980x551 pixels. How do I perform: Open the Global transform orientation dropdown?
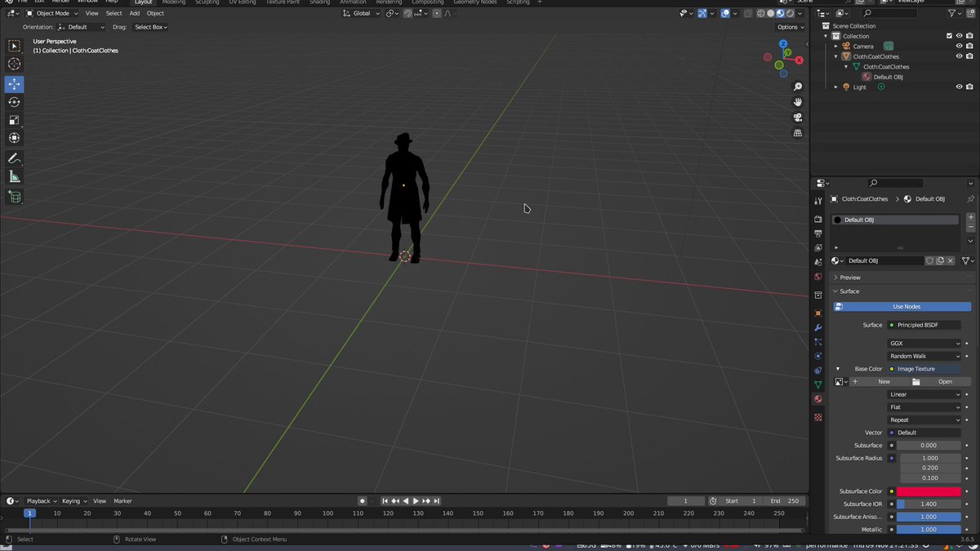pyautogui.click(x=359, y=13)
